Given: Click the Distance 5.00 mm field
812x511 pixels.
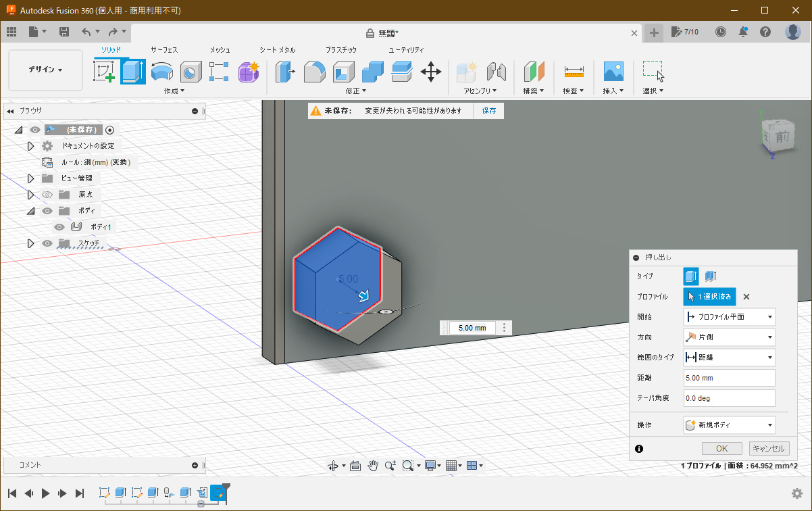Looking at the screenshot, I should (x=729, y=378).
